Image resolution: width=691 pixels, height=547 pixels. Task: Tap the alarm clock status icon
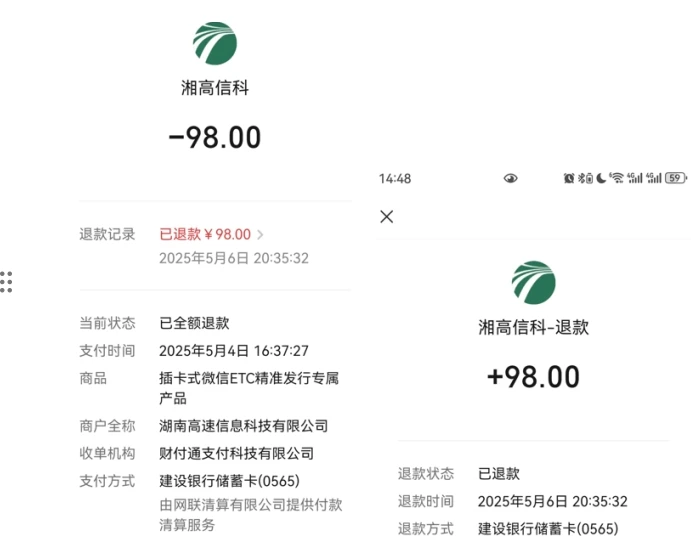click(569, 178)
